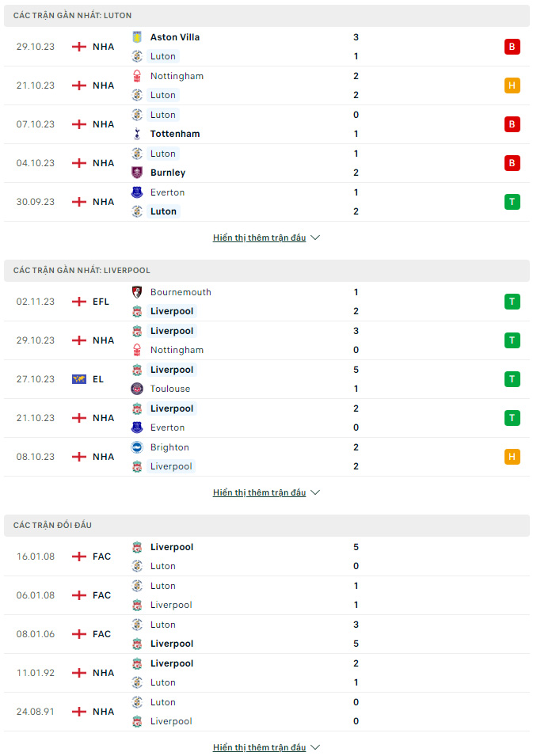Click the green T badge for Everton vs Luton

[x=512, y=202]
